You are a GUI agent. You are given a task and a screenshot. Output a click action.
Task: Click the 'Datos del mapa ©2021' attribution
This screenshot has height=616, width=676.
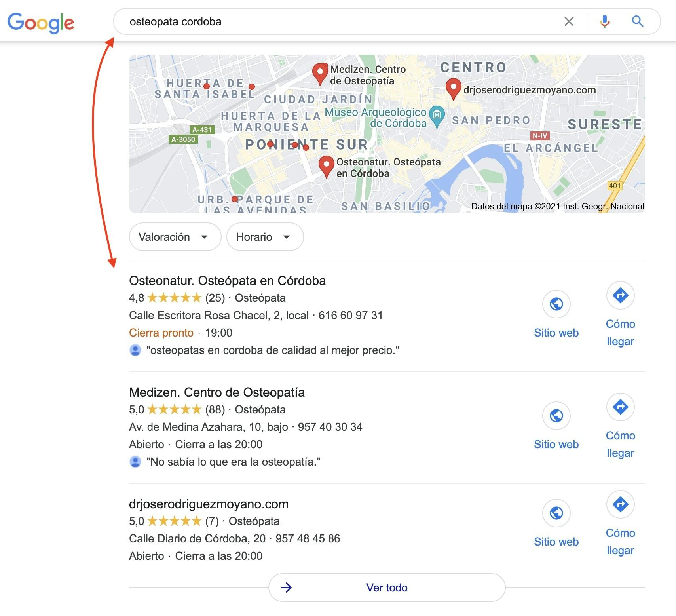tap(558, 206)
